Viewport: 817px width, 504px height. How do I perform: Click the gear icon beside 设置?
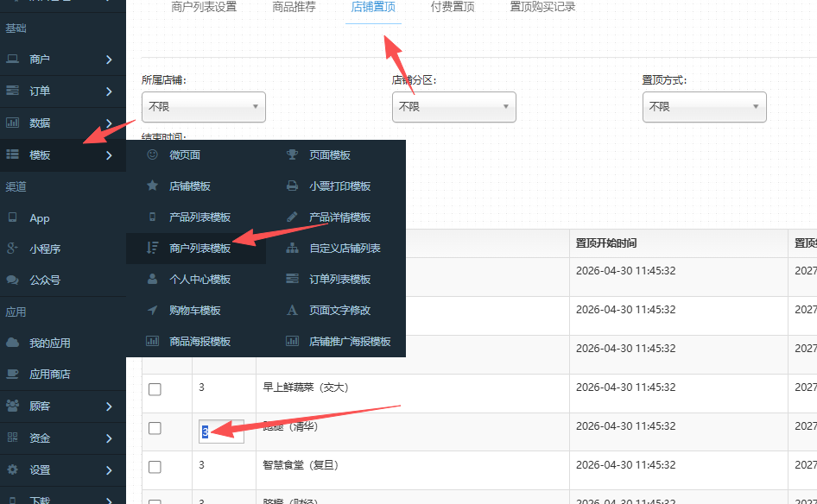[x=13, y=470]
